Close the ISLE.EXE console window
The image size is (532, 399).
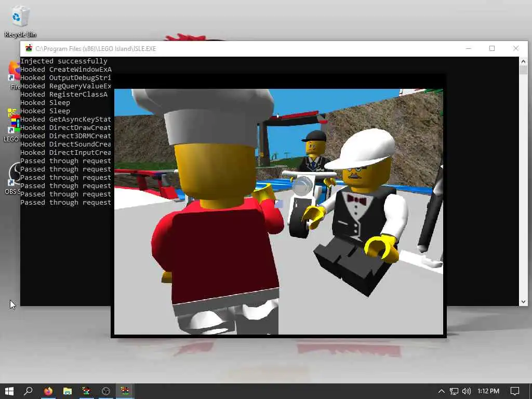(516, 48)
